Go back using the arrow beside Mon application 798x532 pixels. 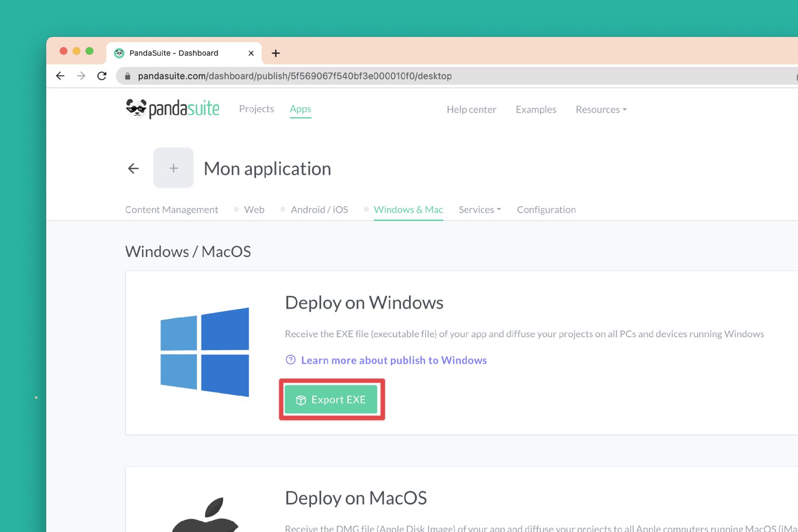pos(133,168)
